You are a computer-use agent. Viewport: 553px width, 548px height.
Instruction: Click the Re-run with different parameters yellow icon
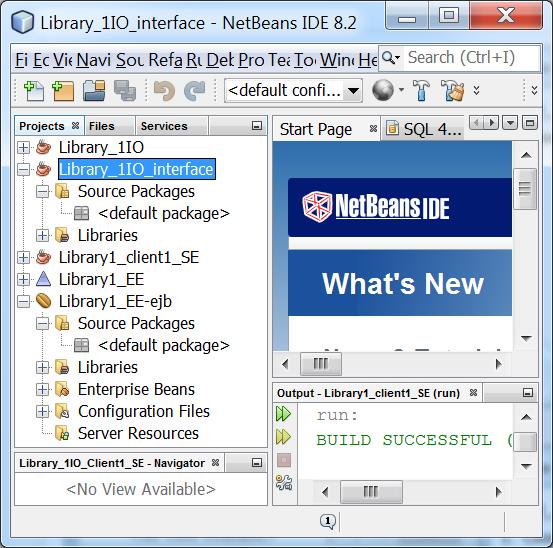pyautogui.click(x=284, y=437)
